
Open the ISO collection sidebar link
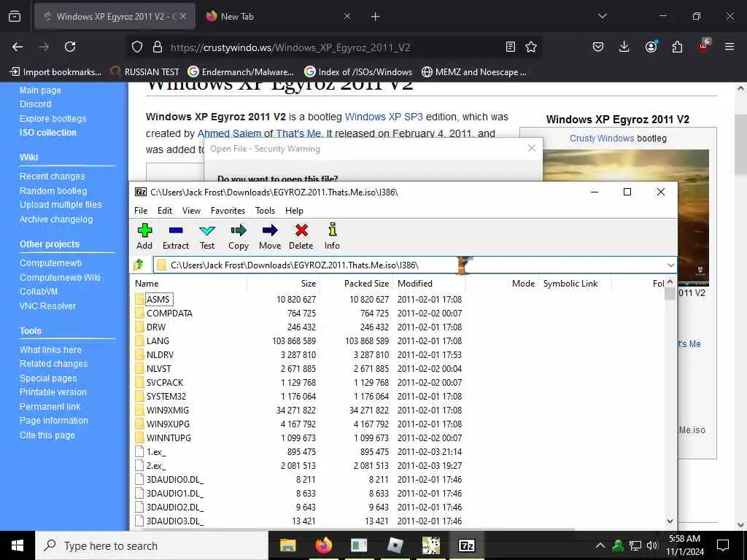pyautogui.click(x=47, y=133)
